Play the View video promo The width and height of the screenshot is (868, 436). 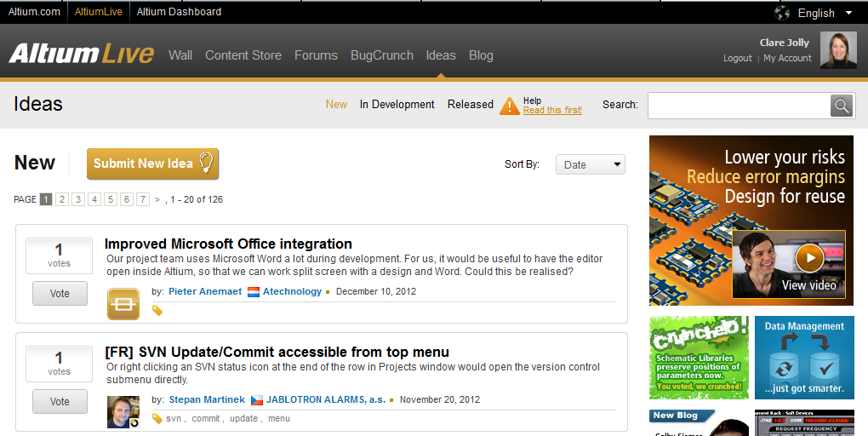(x=810, y=258)
